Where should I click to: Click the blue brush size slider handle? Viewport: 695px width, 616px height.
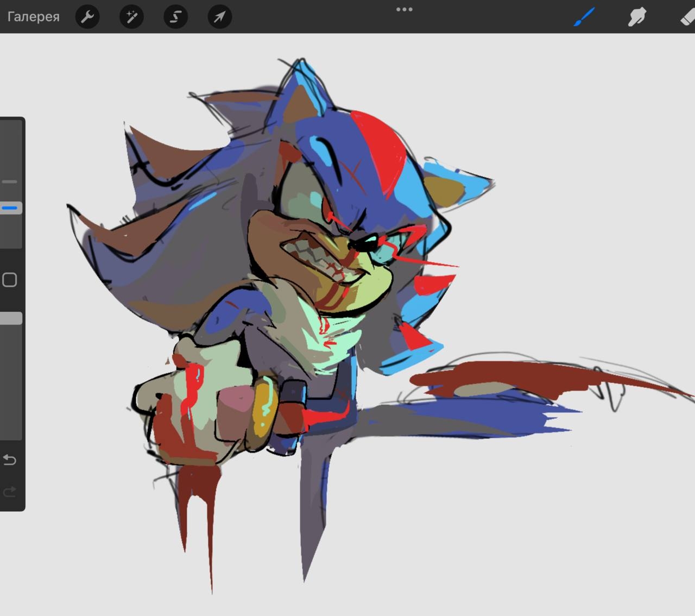coord(10,208)
